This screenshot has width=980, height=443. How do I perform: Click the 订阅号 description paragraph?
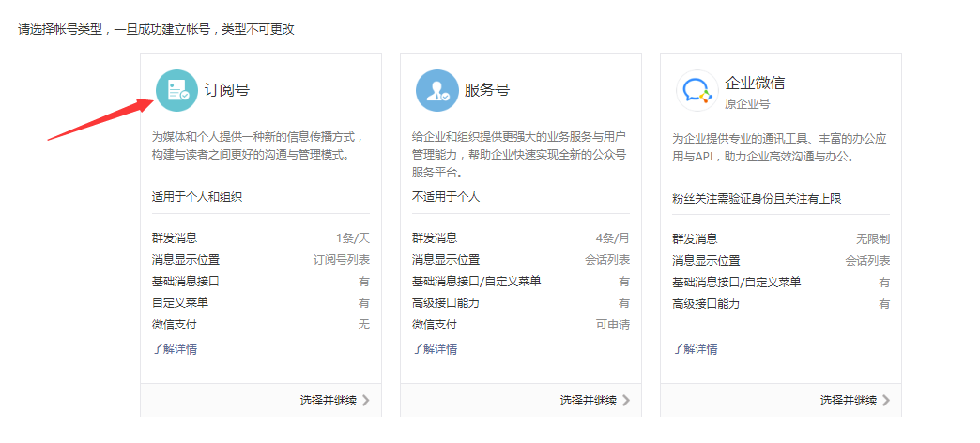[x=258, y=145]
